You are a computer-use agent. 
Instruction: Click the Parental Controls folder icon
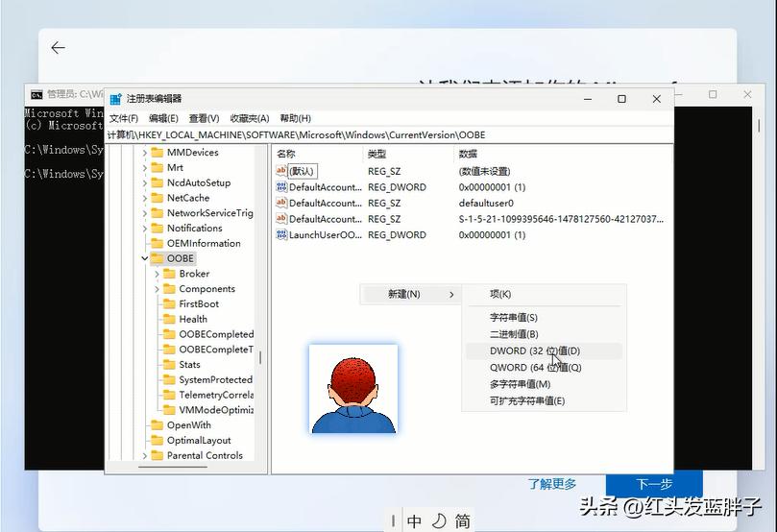coord(158,455)
